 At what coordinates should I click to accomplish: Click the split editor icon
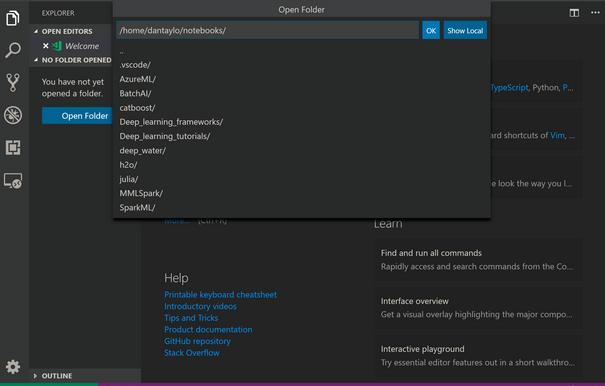tap(574, 13)
